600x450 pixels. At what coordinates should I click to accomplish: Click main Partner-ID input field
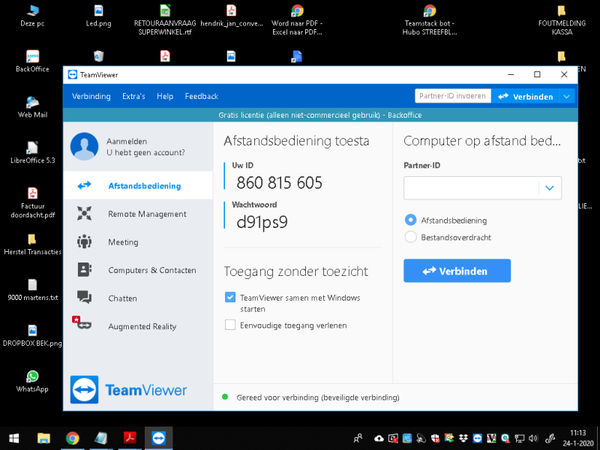point(471,188)
